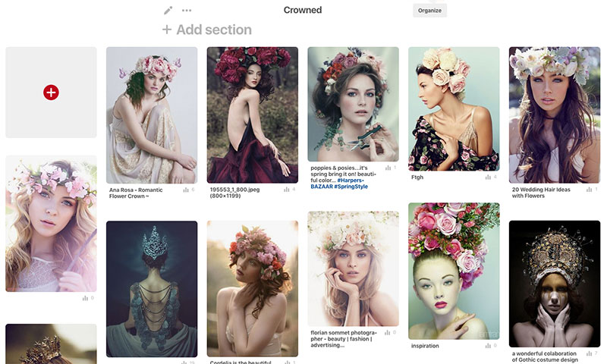This screenshot has height=364, width=607.
Task: Click stats icon beside florian sommet pin caption
Action: point(387,332)
